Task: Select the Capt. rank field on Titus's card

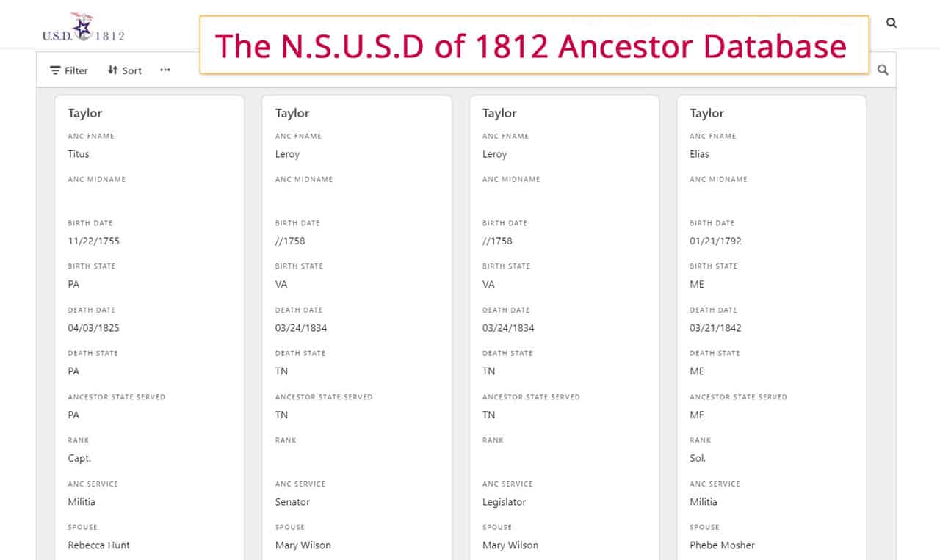Action: click(79, 458)
